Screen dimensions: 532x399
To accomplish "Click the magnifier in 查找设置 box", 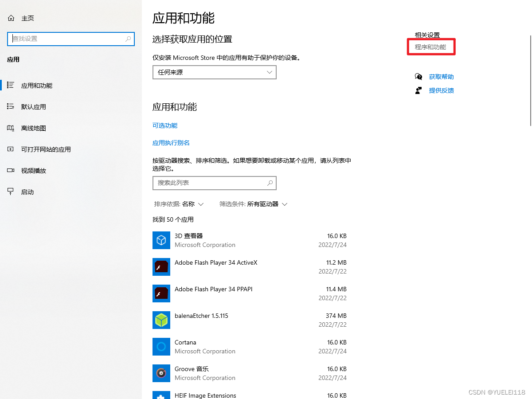I will point(128,39).
